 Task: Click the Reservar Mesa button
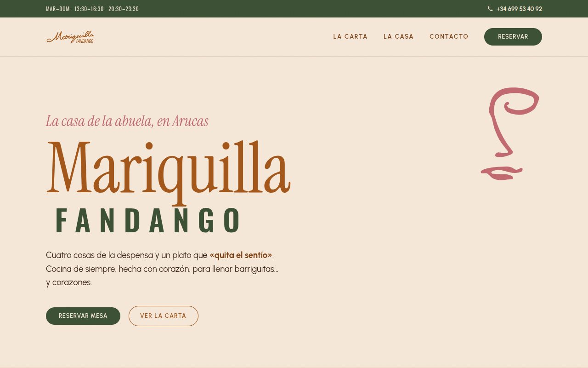83,316
